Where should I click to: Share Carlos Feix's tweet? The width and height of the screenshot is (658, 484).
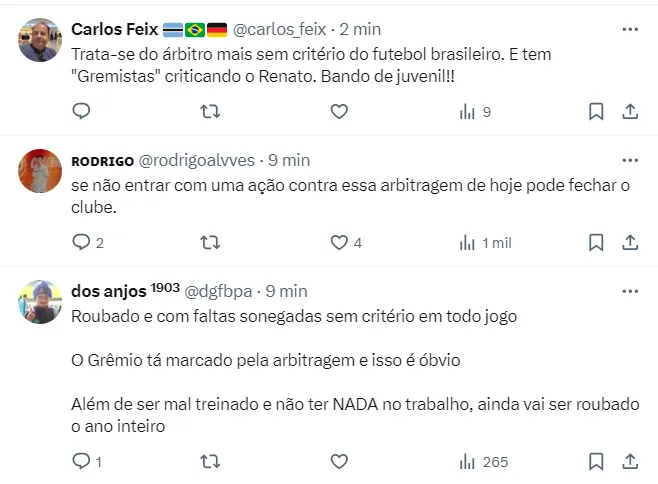630,112
